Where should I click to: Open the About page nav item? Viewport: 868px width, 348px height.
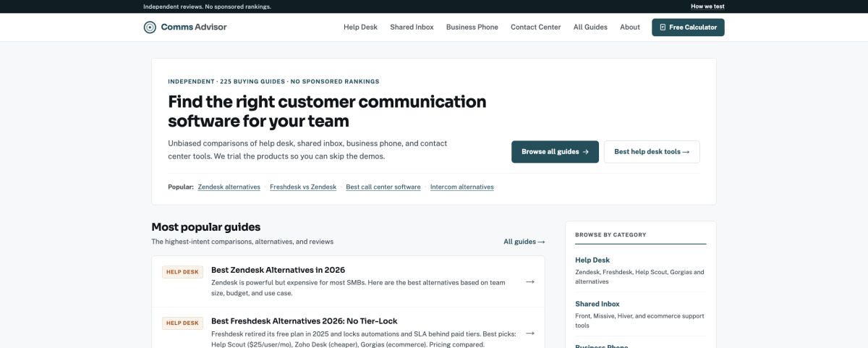pos(630,27)
